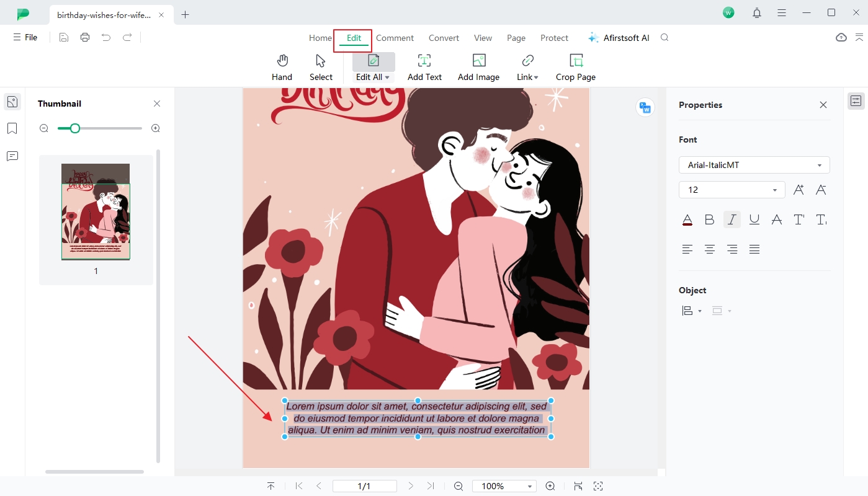Screen dimensions: 868x496
Task: Open the Arial-ItalicMT font dropdown
Action: 754,165
